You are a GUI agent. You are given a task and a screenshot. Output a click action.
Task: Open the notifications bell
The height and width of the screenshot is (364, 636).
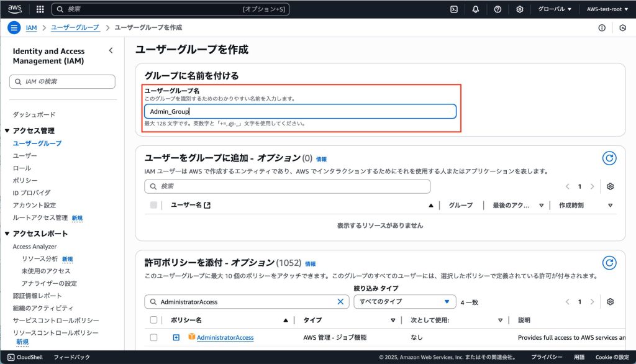click(475, 9)
